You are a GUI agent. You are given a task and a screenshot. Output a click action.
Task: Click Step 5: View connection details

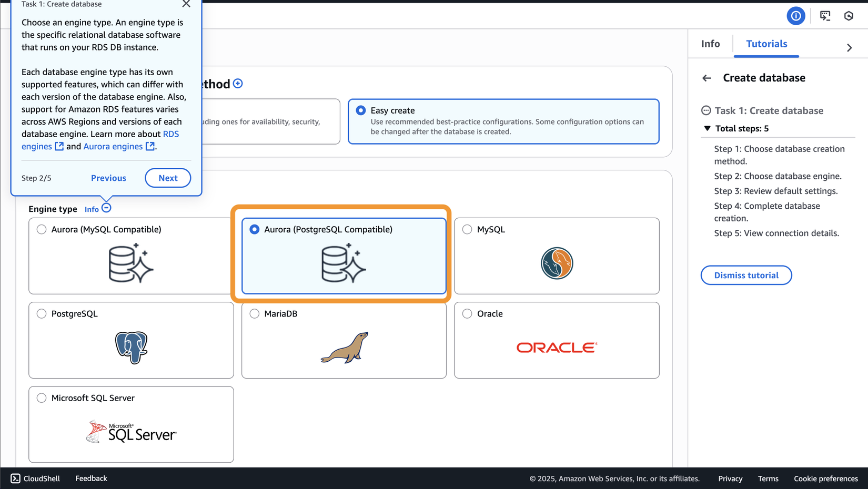pyautogui.click(x=776, y=233)
